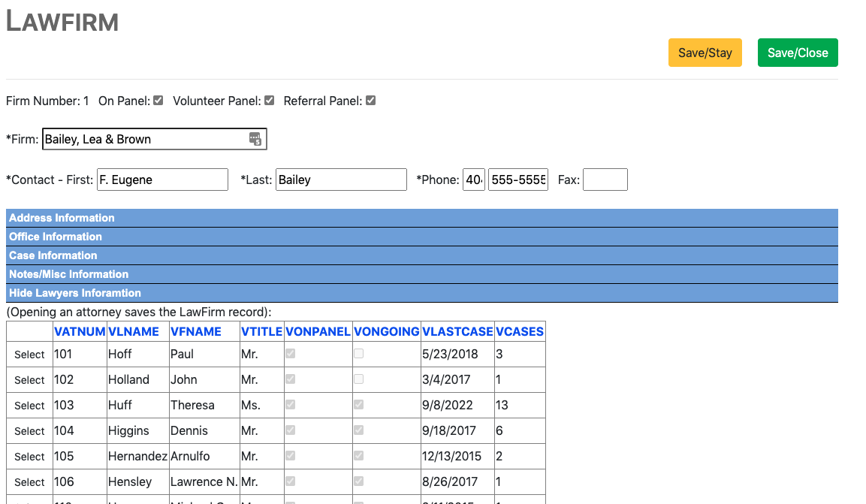The width and height of the screenshot is (866, 504).
Task: Sort table by VATNUM column header
Action: pyautogui.click(x=80, y=331)
